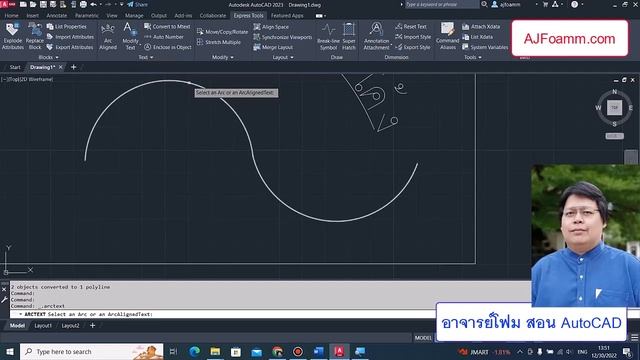
Task: Click the Align Space tool
Action: pyautogui.click(x=271, y=27)
